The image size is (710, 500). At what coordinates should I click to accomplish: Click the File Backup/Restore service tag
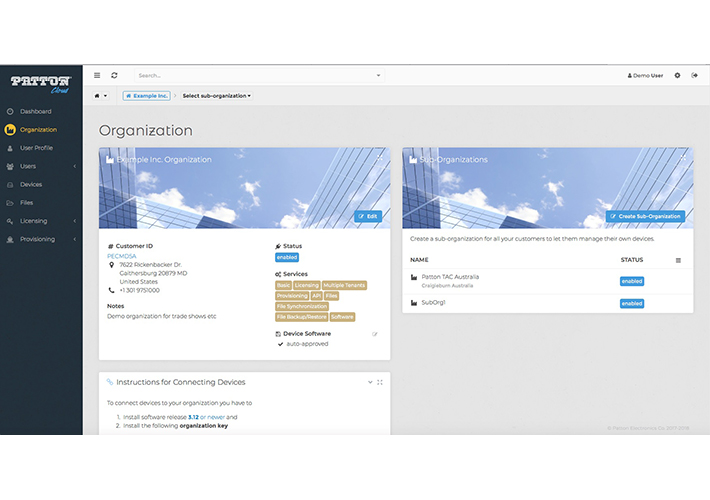(302, 317)
